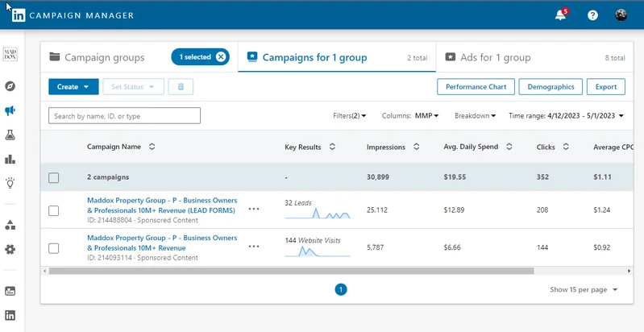This screenshot has width=644, height=332.
Task: Switch to Ads for 1 group tab
Action: [x=534, y=57]
